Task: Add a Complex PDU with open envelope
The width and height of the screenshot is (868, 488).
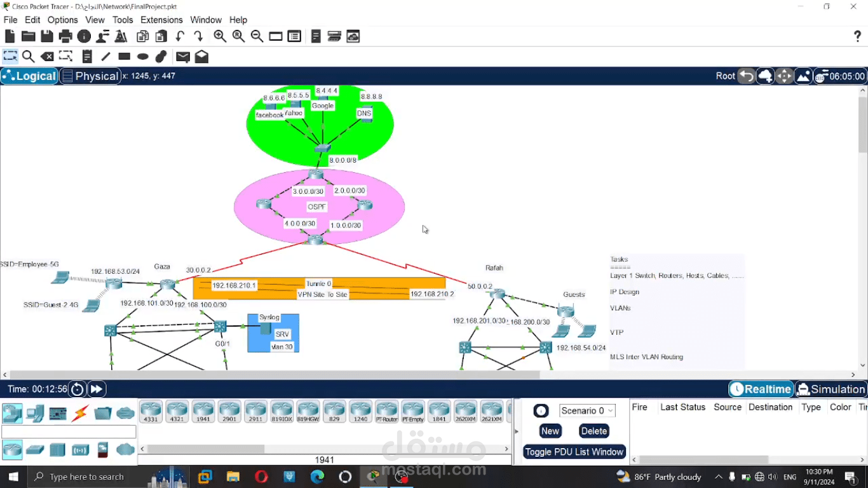Action: [x=201, y=57]
